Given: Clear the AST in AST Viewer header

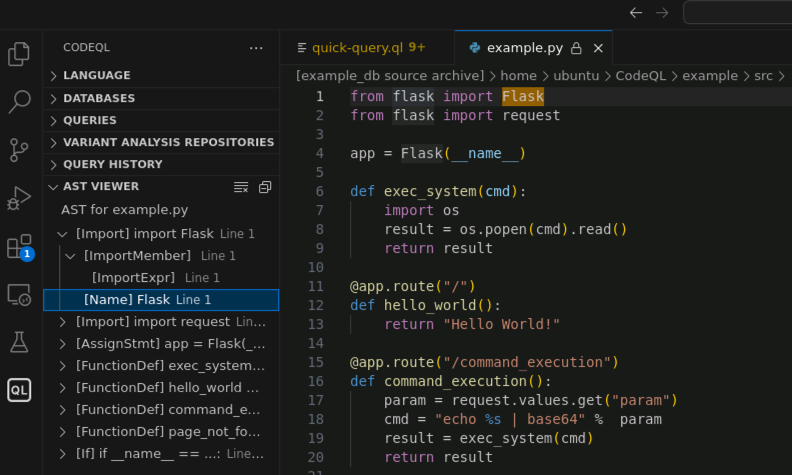Looking at the screenshot, I should [x=241, y=187].
